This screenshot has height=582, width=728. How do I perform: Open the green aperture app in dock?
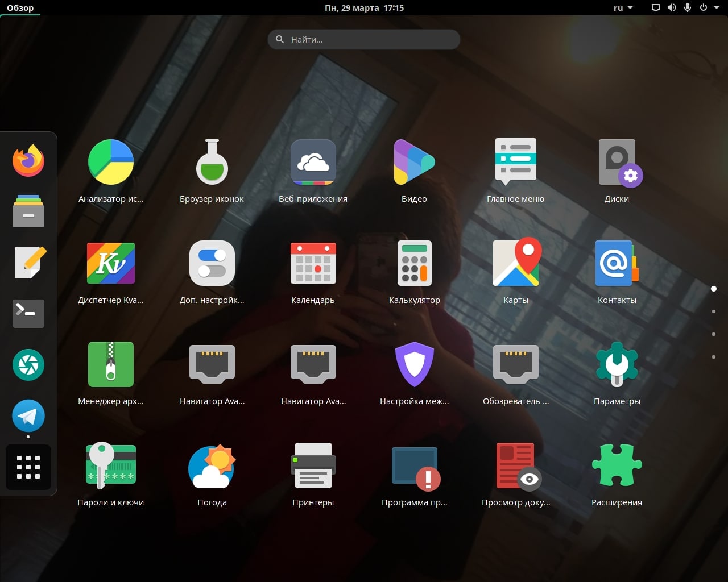(28, 364)
